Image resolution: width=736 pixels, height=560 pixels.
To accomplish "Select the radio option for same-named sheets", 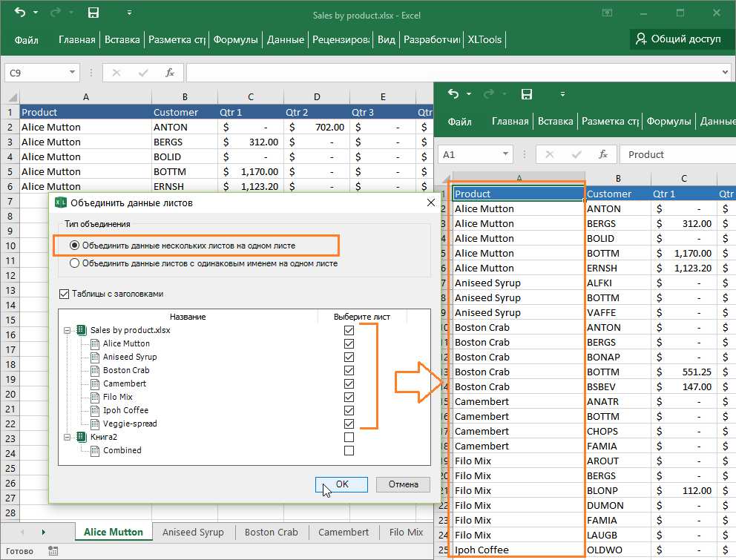I will pos(74,263).
